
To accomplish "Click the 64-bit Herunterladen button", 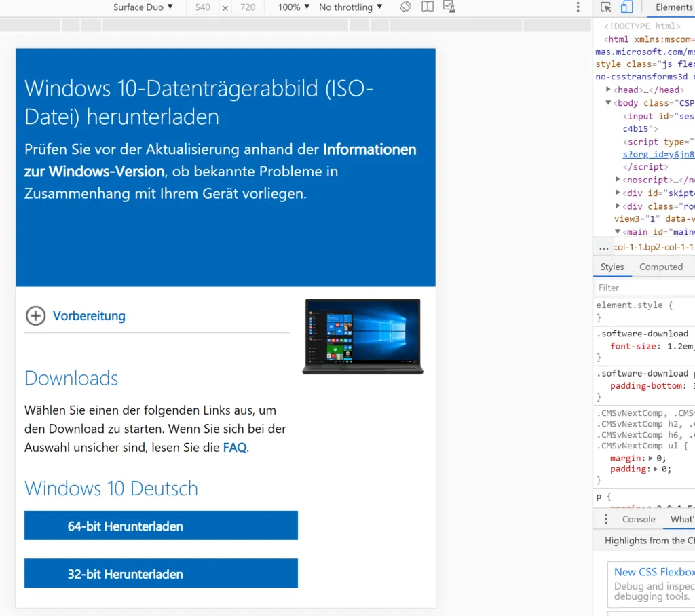I will pyautogui.click(x=161, y=525).
